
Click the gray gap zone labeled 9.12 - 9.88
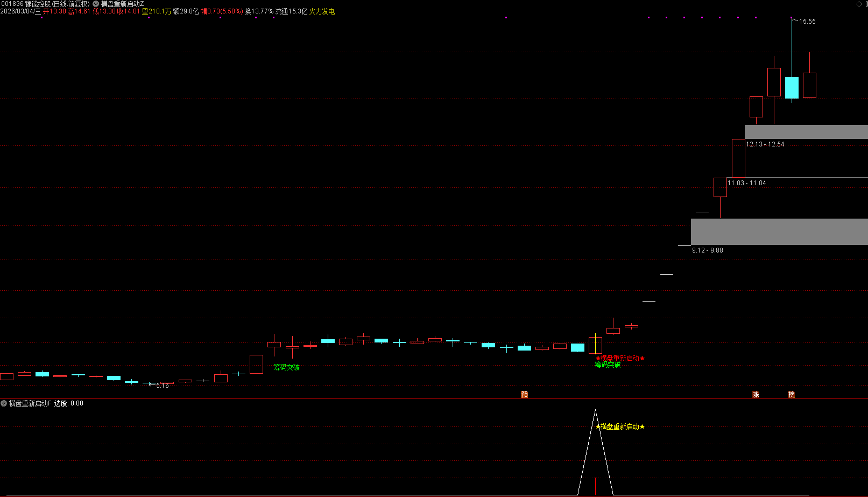[x=779, y=232]
